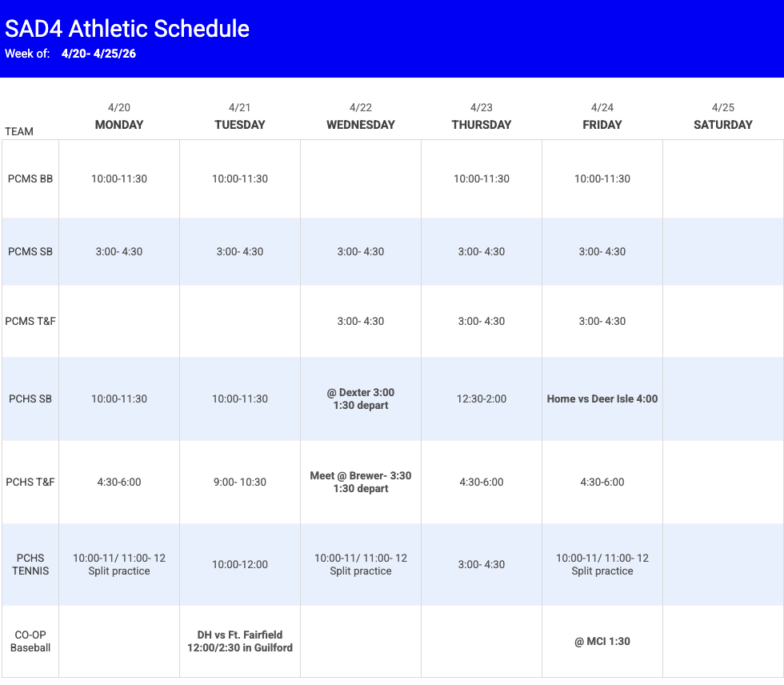Click the SAD4 Athletic Schedule title
This screenshot has width=784, height=685.
click(x=127, y=29)
